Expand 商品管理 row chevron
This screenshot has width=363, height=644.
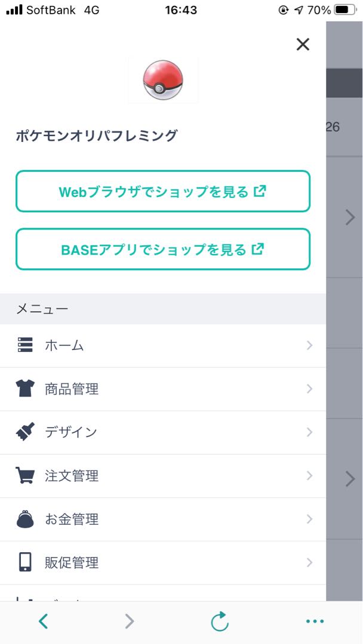(x=309, y=389)
